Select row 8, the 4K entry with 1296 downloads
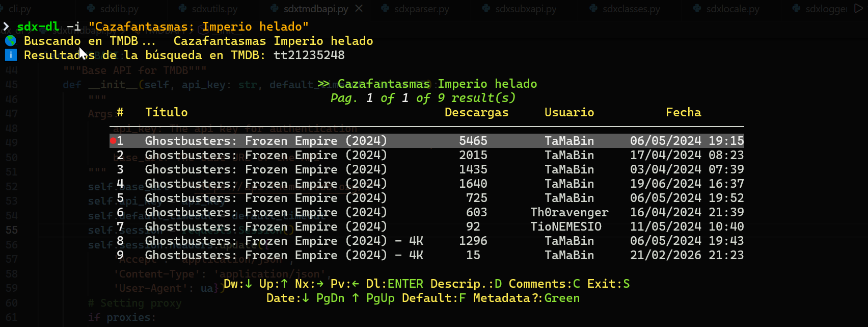868x327 pixels. coord(427,241)
